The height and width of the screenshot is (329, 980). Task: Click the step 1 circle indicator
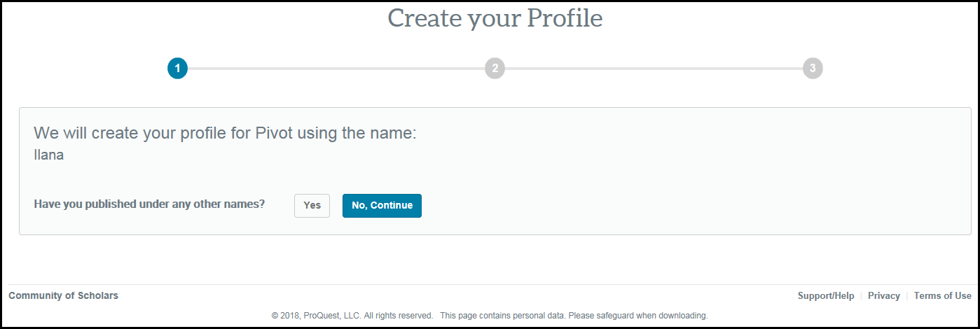pyautogui.click(x=177, y=69)
